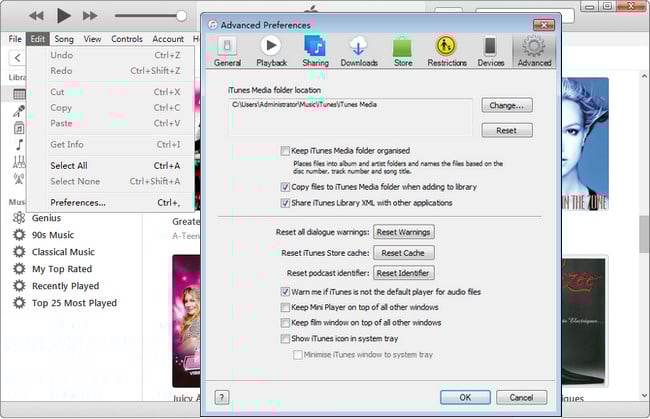Open the Downloads preferences tab

pos(359,51)
